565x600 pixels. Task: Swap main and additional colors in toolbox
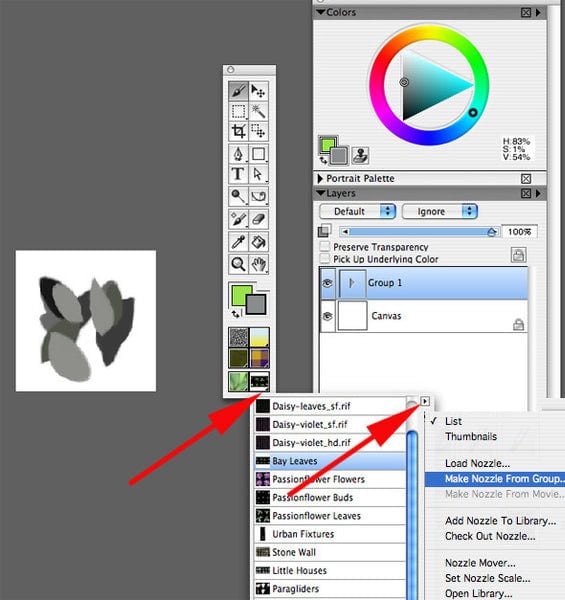[x=236, y=314]
